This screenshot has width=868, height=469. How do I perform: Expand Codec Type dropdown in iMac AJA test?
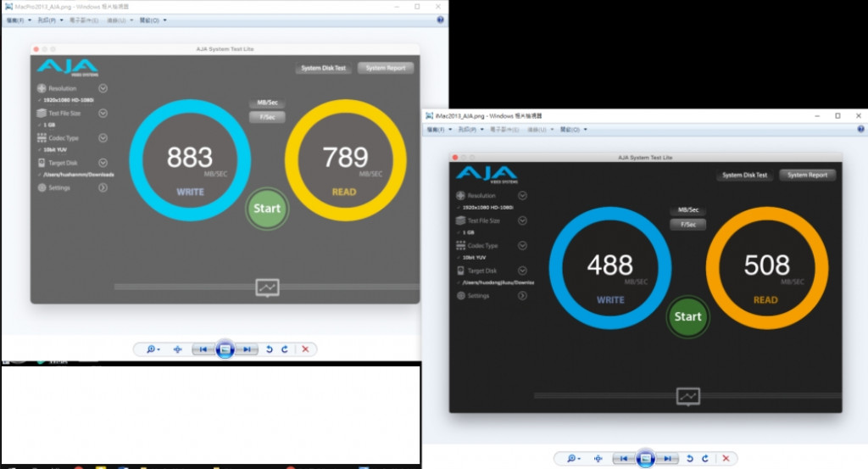[x=522, y=245]
